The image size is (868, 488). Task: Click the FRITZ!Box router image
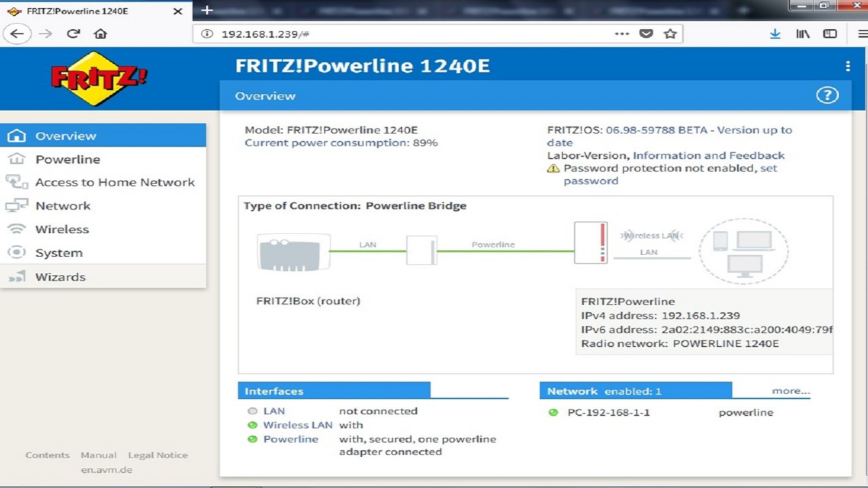point(293,252)
